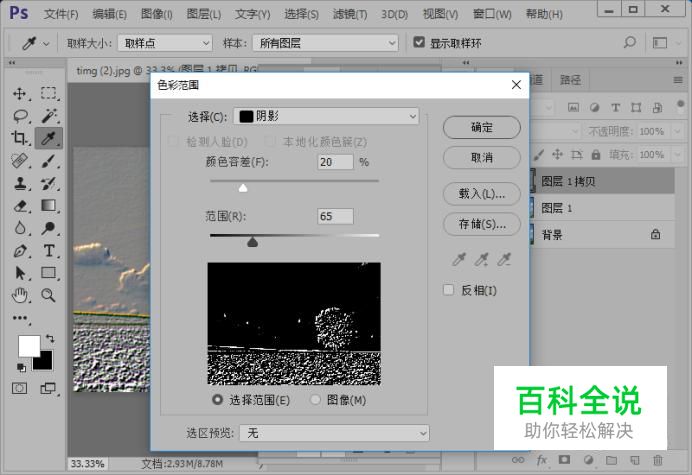Click the Range value field showing 65
The height and width of the screenshot is (475, 692).
(335, 216)
